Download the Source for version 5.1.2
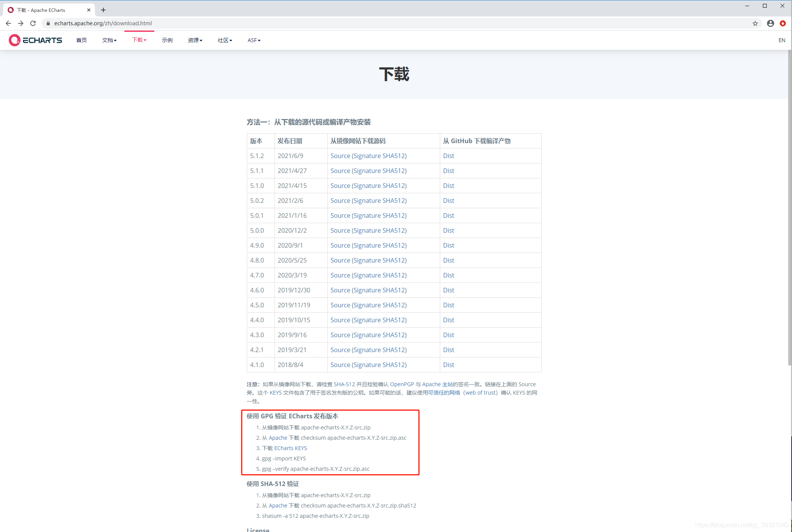The width and height of the screenshot is (792, 532). pyautogui.click(x=340, y=156)
